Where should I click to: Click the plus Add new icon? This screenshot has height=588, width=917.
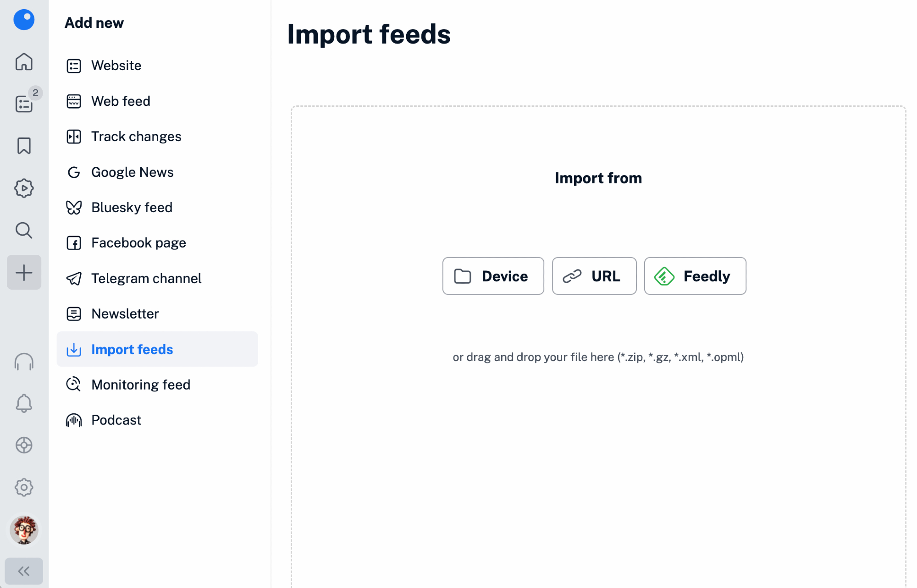coord(24,273)
